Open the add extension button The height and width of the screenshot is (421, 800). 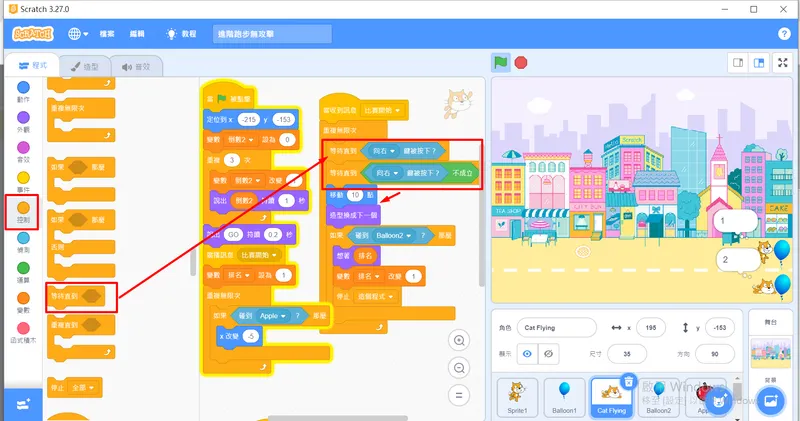coord(23,405)
